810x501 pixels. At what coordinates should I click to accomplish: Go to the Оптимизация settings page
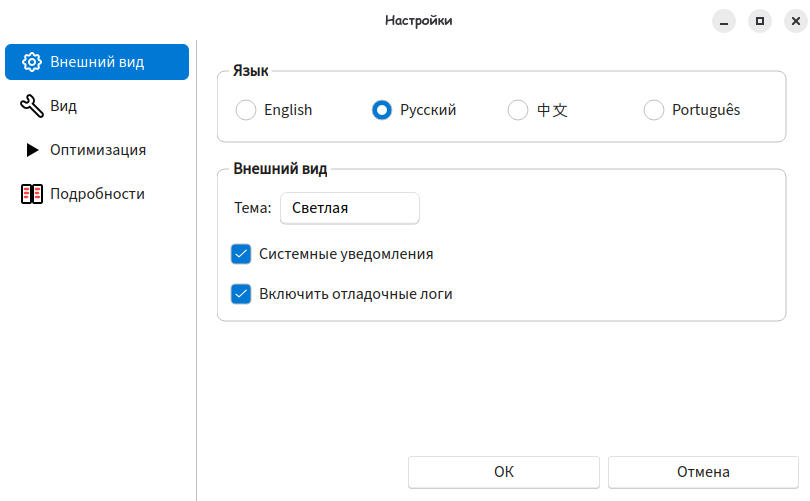pyautogui.click(x=97, y=150)
